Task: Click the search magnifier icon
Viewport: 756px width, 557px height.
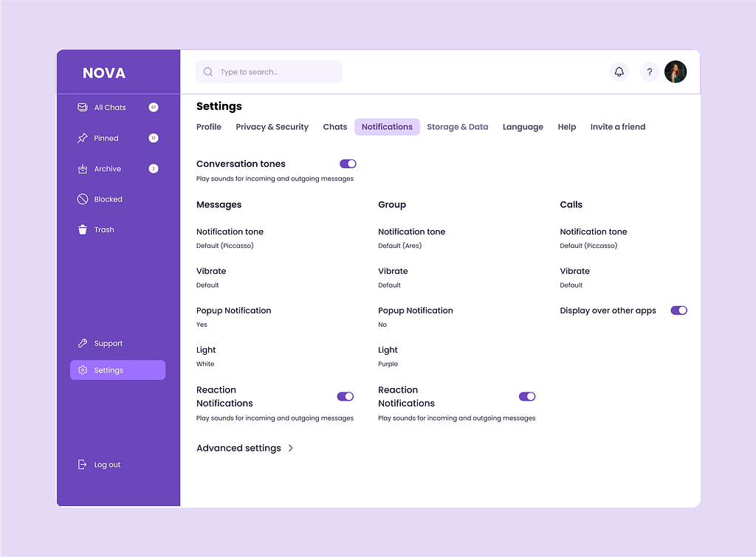Action: [207, 72]
